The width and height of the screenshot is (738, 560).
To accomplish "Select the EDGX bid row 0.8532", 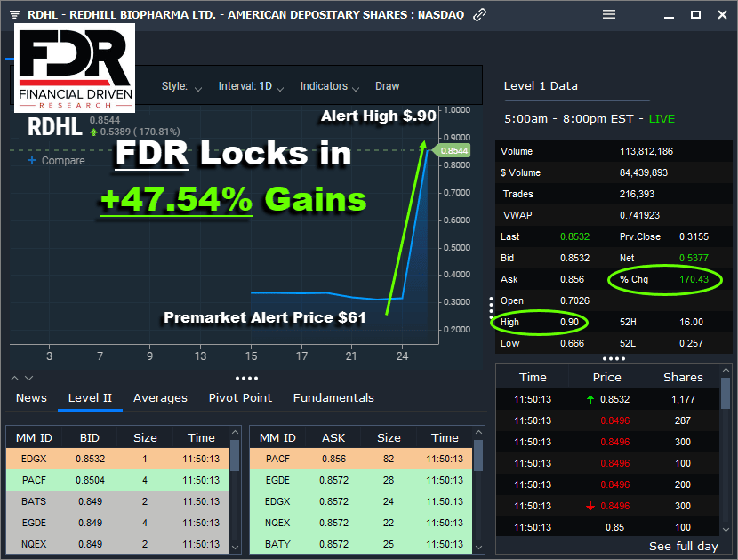I will click(117, 459).
